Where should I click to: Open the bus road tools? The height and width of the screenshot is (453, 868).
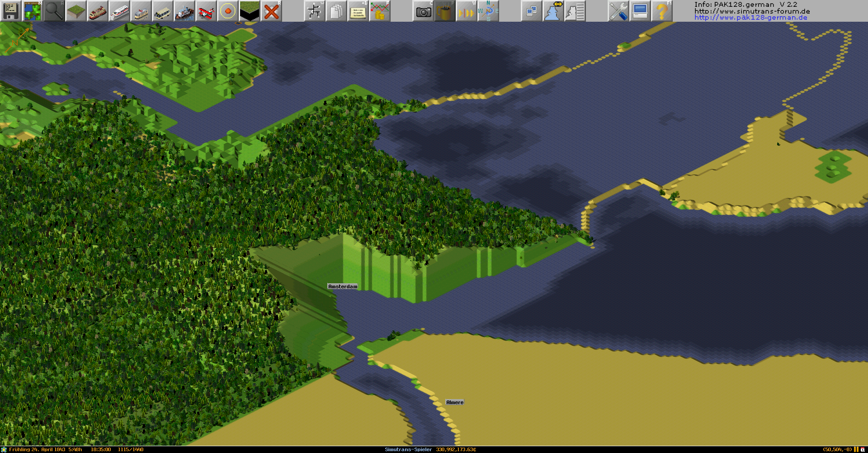pyautogui.click(x=162, y=11)
